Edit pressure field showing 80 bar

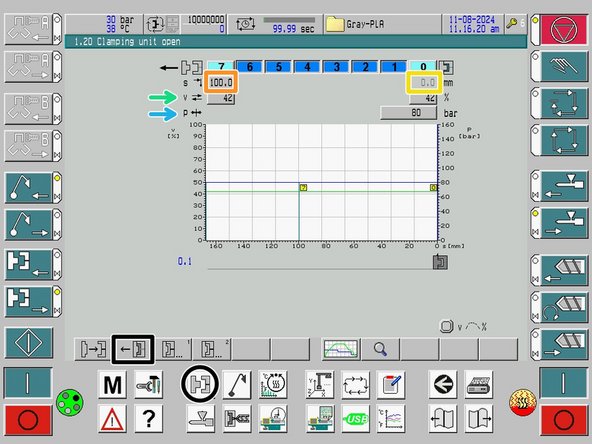click(x=409, y=113)
